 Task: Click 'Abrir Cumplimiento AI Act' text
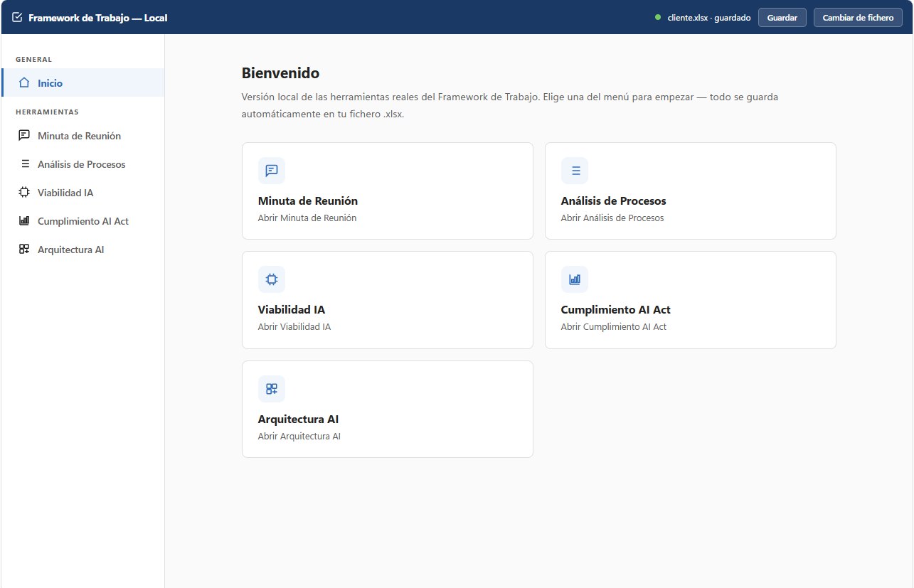point(614,327)
